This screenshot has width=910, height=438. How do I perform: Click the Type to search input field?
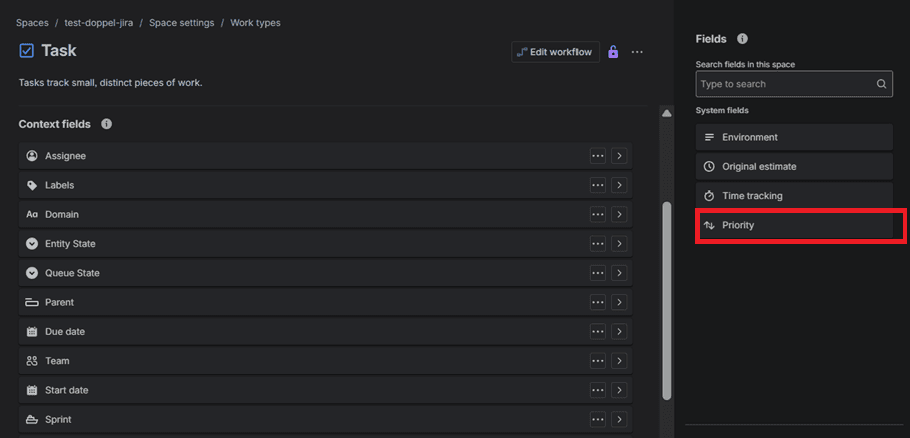point(785,85)
